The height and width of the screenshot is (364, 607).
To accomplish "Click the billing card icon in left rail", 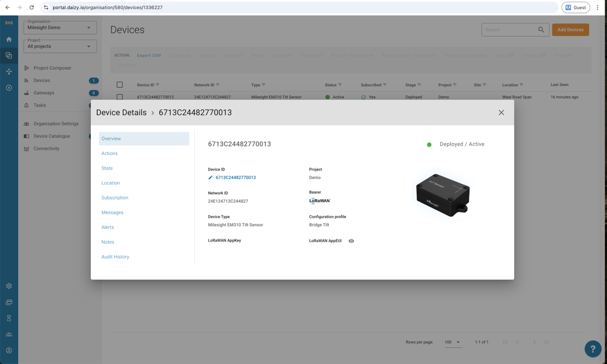I will 9,302.
